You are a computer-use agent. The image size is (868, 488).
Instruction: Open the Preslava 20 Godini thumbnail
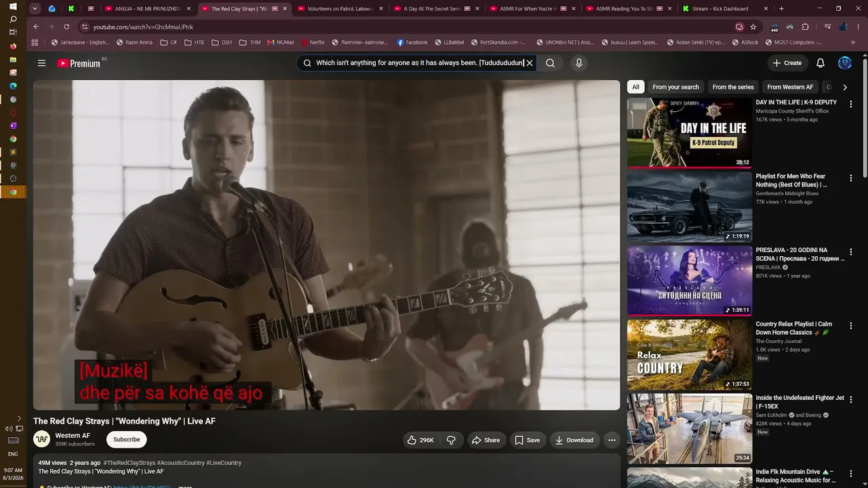(x=690, y=281)
